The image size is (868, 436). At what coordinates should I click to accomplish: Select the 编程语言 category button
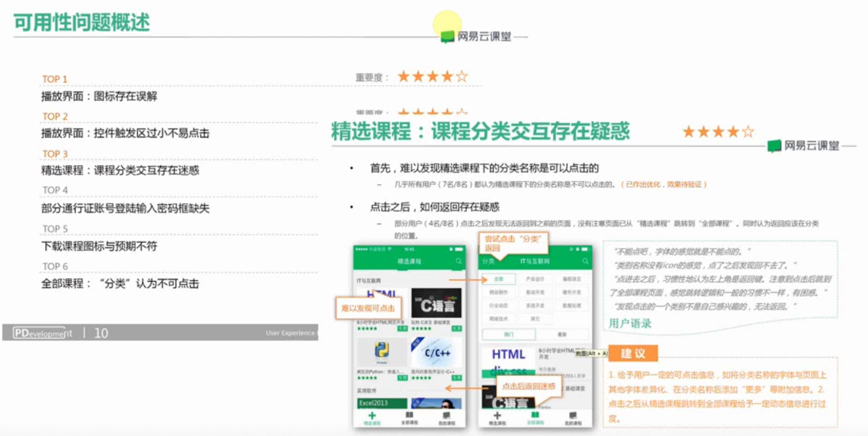pos(571,279)
